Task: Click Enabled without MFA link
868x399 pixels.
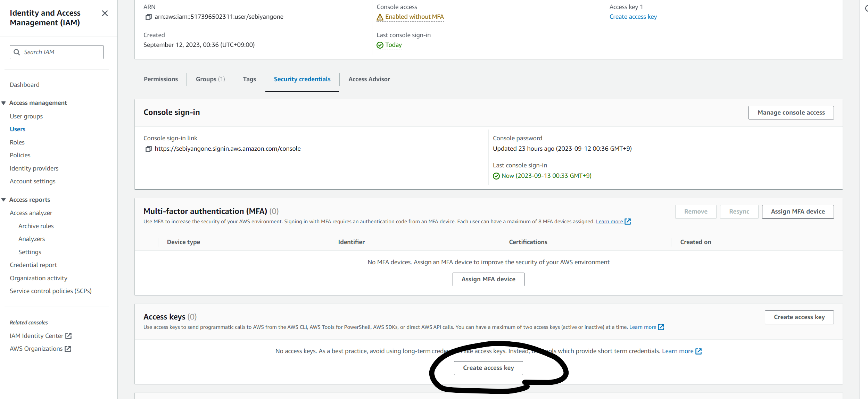Action: click(414, 17)
